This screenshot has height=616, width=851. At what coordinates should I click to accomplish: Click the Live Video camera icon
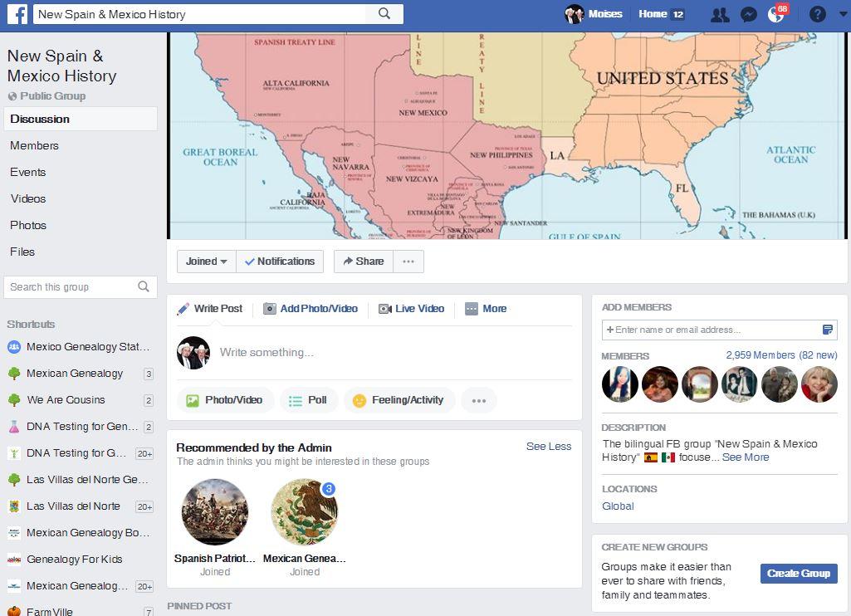click(384, 309)
